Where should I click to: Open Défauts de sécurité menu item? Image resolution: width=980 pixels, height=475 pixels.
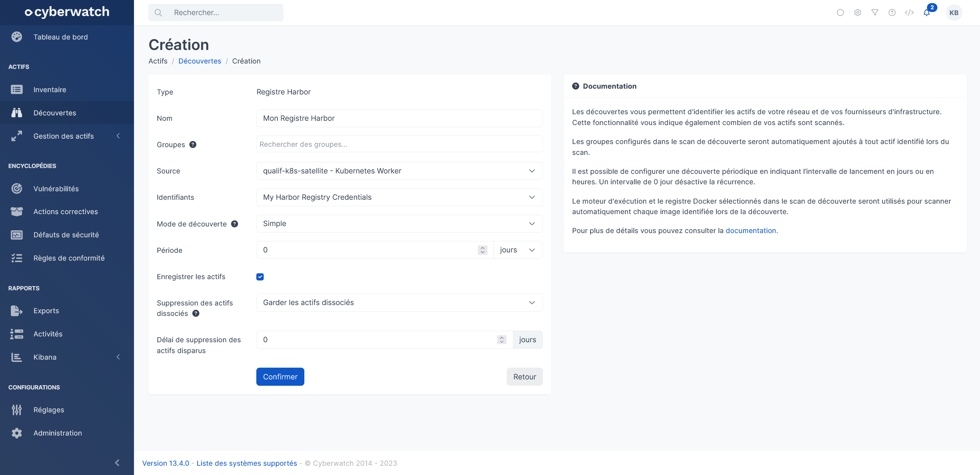pyautogui.click(x=67, y=235)
